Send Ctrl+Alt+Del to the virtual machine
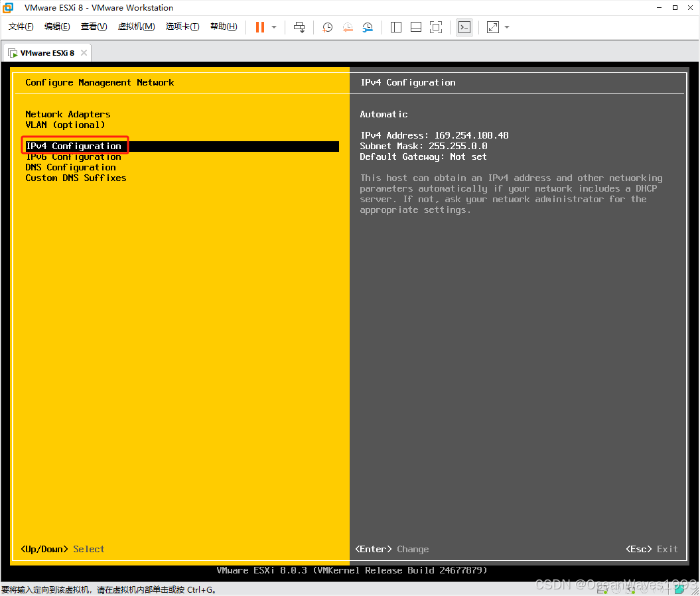700x596 pixels. [x=299, y=27]
